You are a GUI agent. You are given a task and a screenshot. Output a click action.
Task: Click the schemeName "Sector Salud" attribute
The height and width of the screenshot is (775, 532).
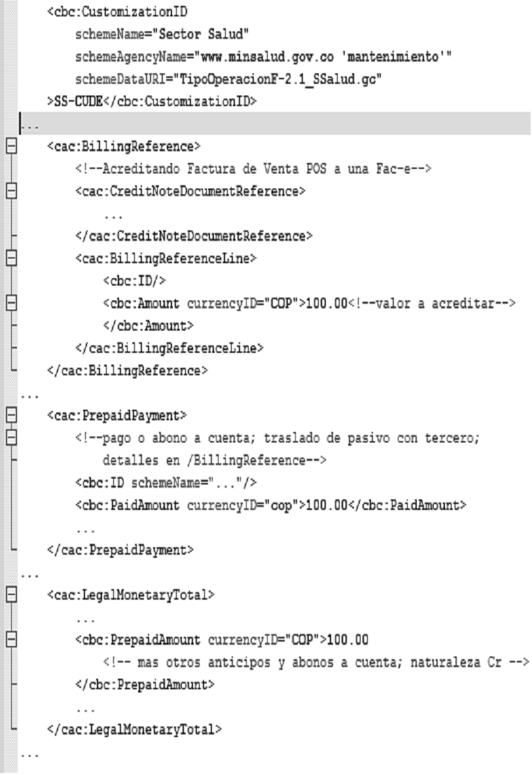(x=162, y=35)
